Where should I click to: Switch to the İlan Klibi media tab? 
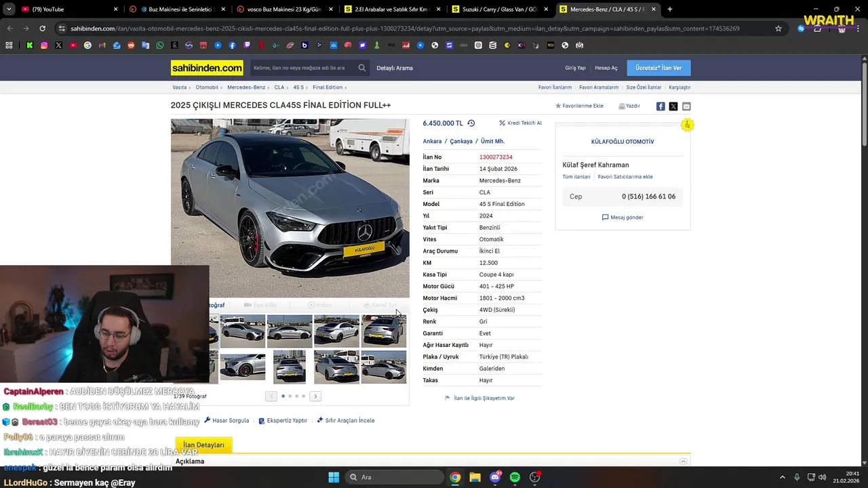point(260,306)
